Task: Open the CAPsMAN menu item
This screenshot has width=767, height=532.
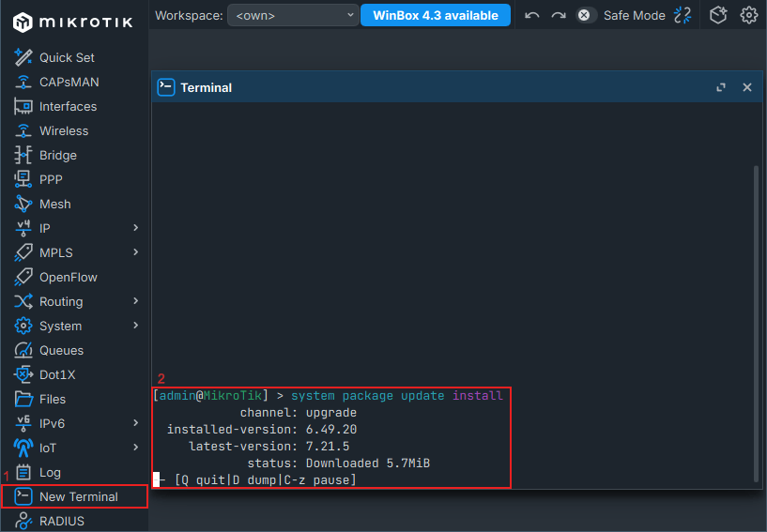Action: coord(74,82)
